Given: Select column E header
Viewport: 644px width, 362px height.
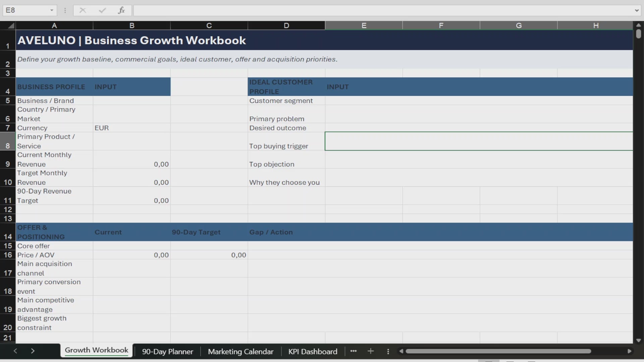Looking at the screenshot, I should [364, 25].
